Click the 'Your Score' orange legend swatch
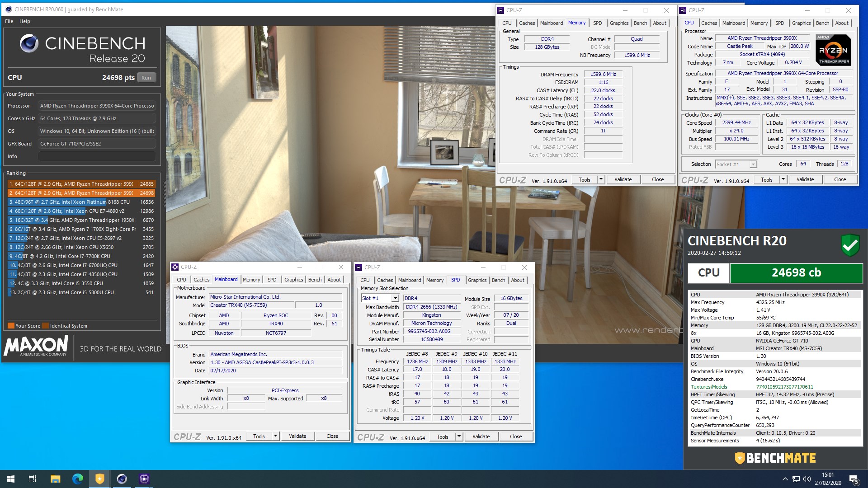This screenshot has height=488, width=868. 11,326
